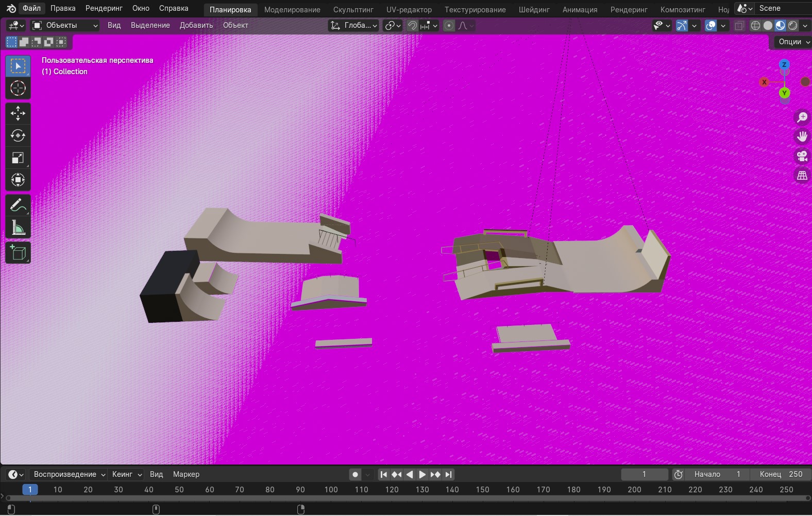Select the Add Cube tool
812x516 pixels.
pos(18,252)
